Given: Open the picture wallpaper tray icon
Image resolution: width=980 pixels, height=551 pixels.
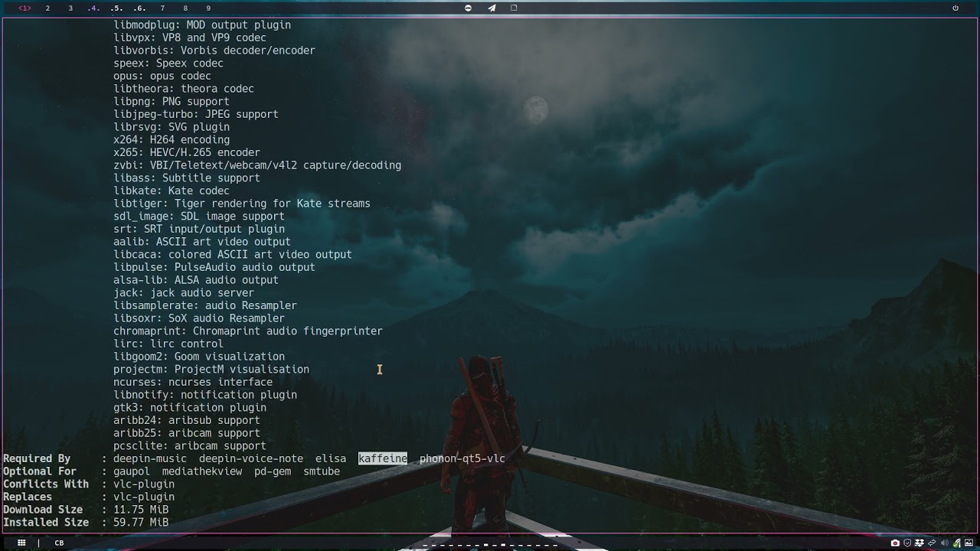Looking at the screenshot, I should click(x=969, y=543).
